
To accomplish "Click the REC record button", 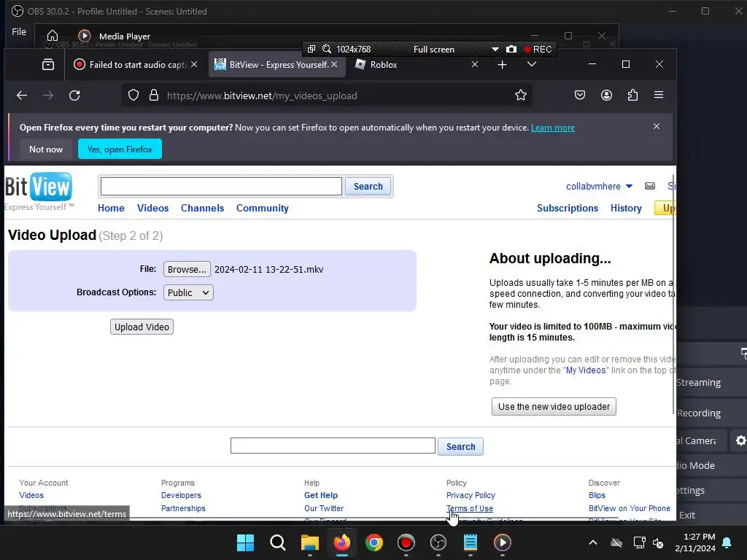I will (x=538, y=49).
